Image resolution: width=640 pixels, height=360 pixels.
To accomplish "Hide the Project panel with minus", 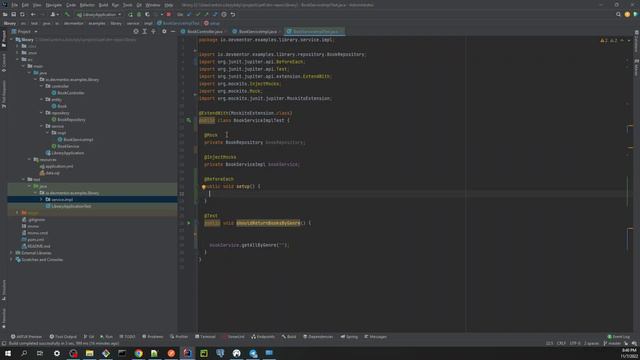I will (x=173, y=31).
